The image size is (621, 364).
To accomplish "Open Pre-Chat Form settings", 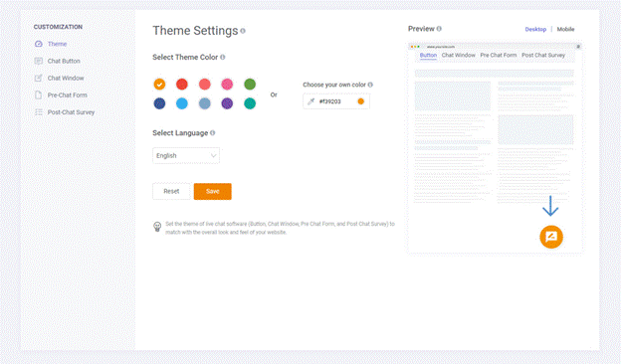I will coord(68,94).
